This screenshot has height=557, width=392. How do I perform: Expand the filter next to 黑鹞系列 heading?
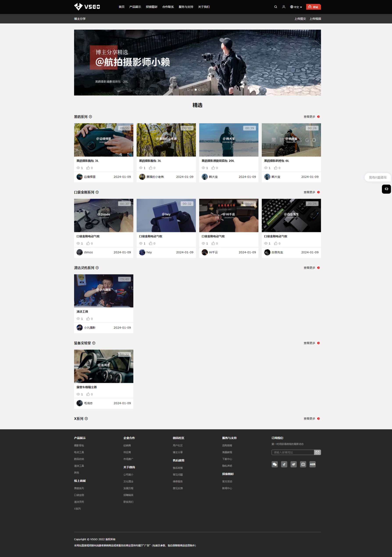point(91,117)
